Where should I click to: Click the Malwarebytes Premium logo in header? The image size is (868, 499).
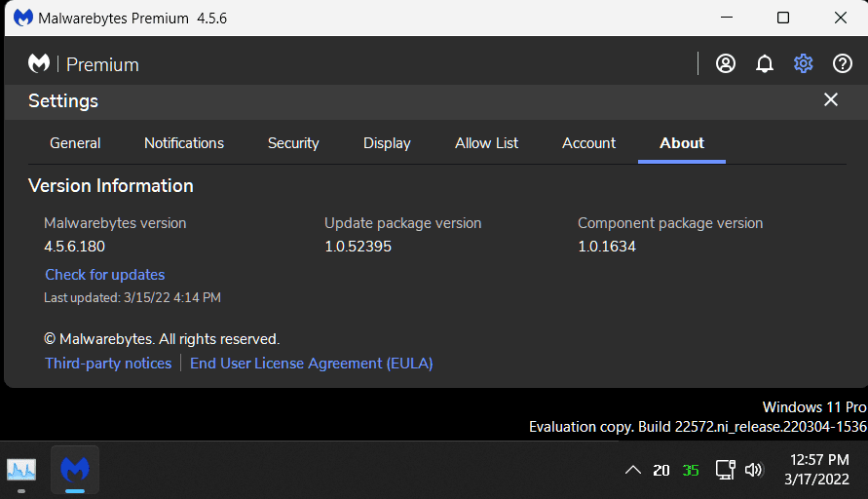coord(39,63)
